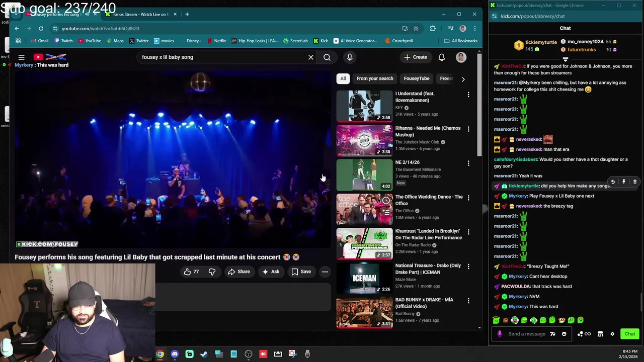Delete the ticklemyturtle chat message
Viewport: 644px width, 362px height.
pyautogui.click(x=635, y=182)
